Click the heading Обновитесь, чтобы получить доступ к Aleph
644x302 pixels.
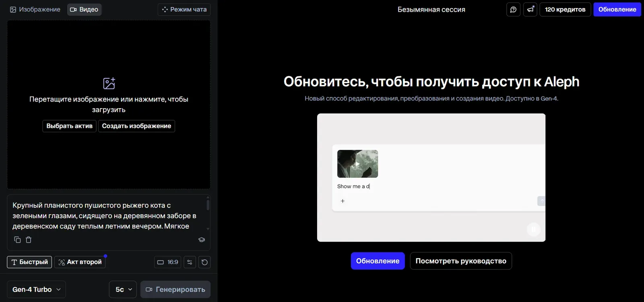(x=431, y=82)
